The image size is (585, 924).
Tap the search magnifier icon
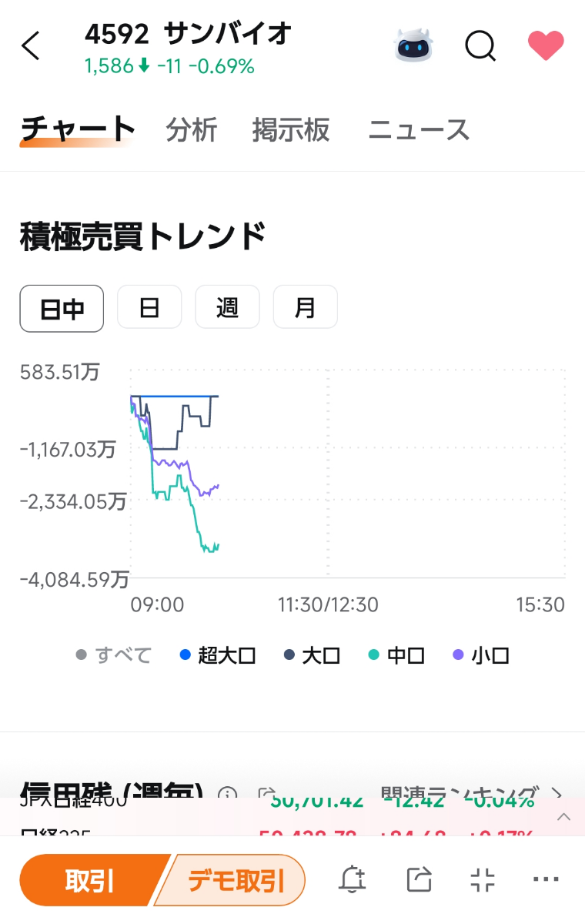(x=480, y=45)
